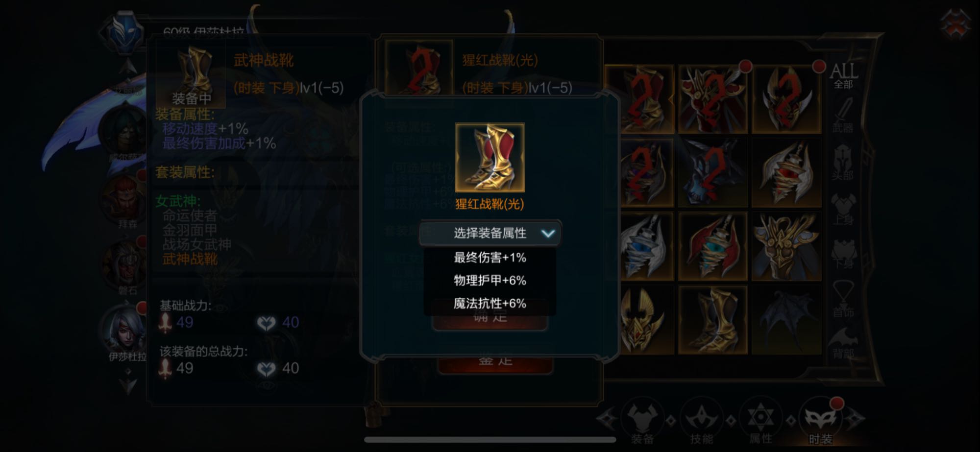Filter costumes by 头部 helmet icon
This screenshot has height=452, width=980.
pos(843,162)
